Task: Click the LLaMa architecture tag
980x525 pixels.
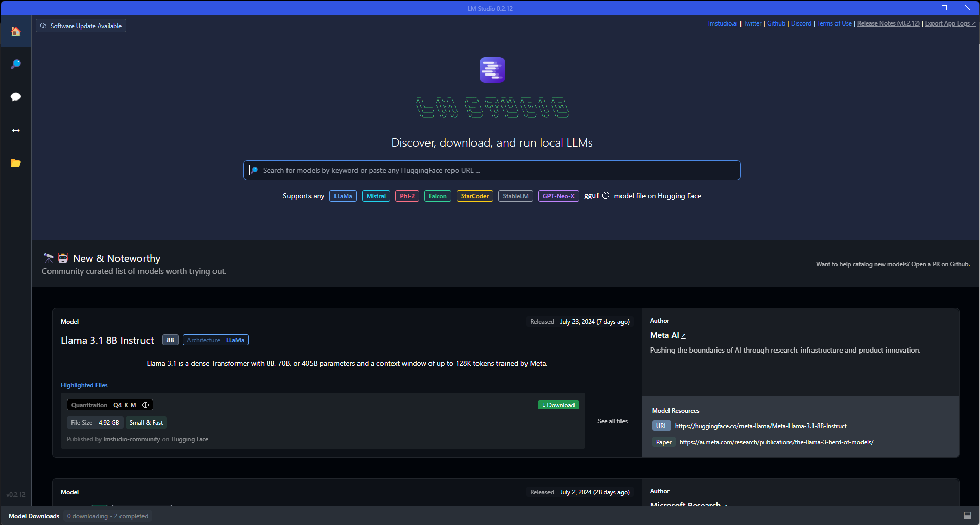Action: pyautogui.click(x=343, y=196)
